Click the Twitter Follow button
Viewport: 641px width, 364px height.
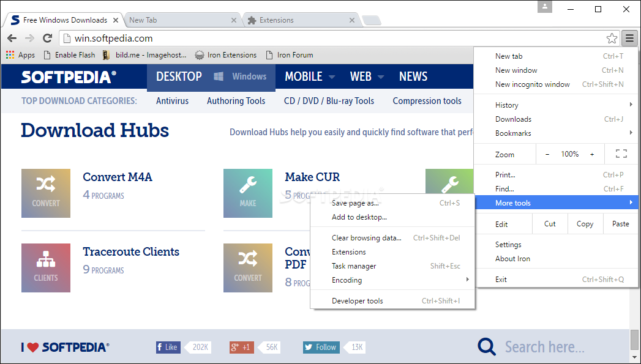321,347
